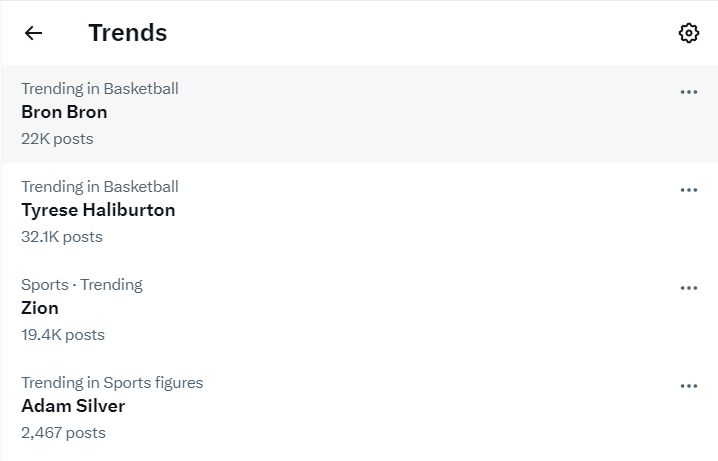Screen dimensions: 718x461
Task: View the Adam Silver trending topic
Action: point(73,406)
